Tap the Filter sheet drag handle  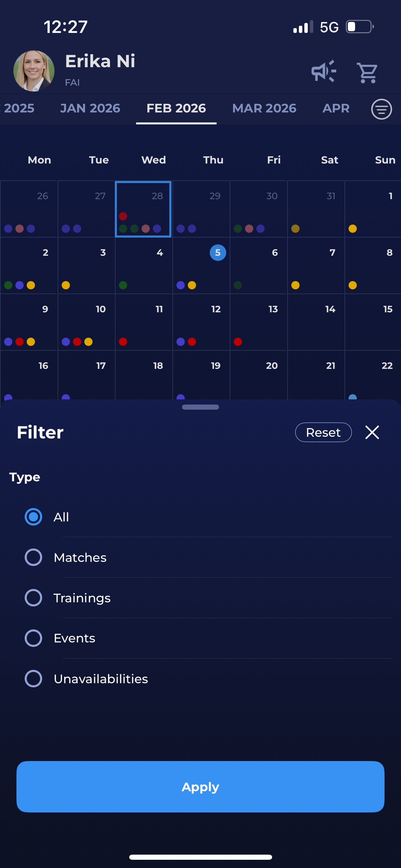pos(200,407)
